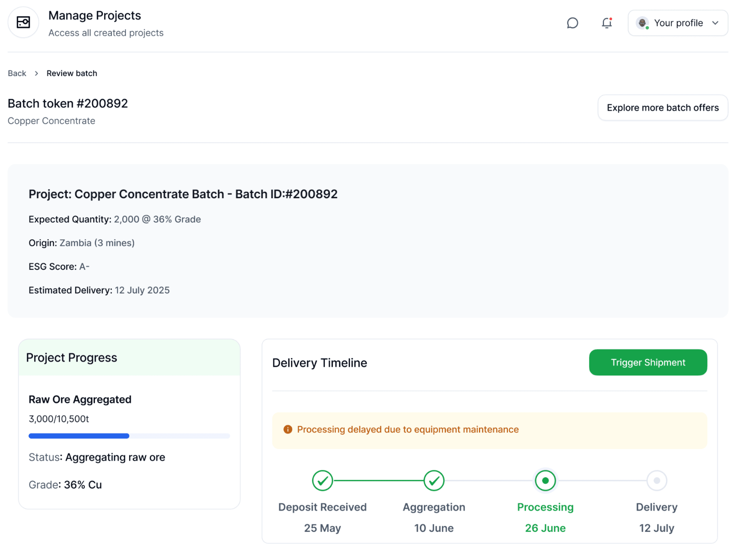Select the active Processing step marker

(x=545, y=481)
